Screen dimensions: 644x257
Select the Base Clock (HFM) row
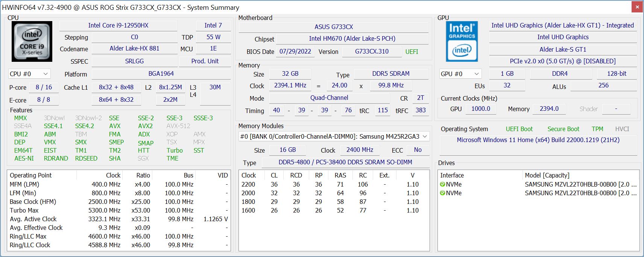point(119,202)
